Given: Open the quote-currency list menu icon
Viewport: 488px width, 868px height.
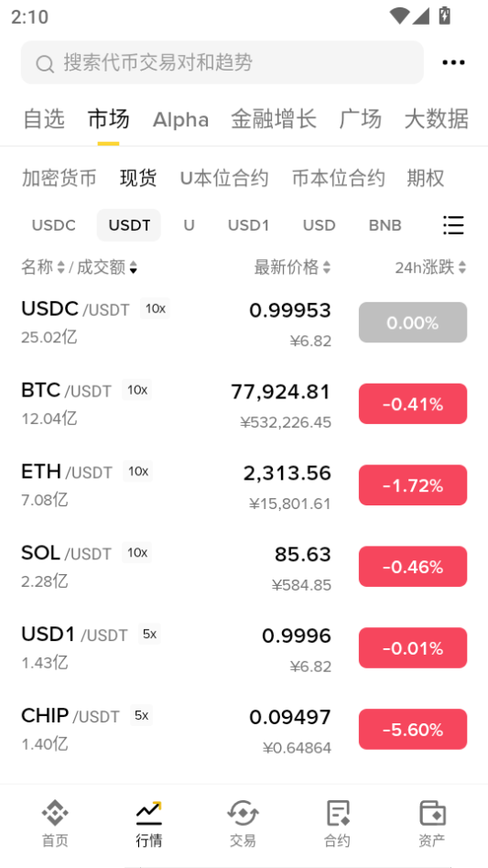Looking at the screenshot, I should tap(453, 225).
